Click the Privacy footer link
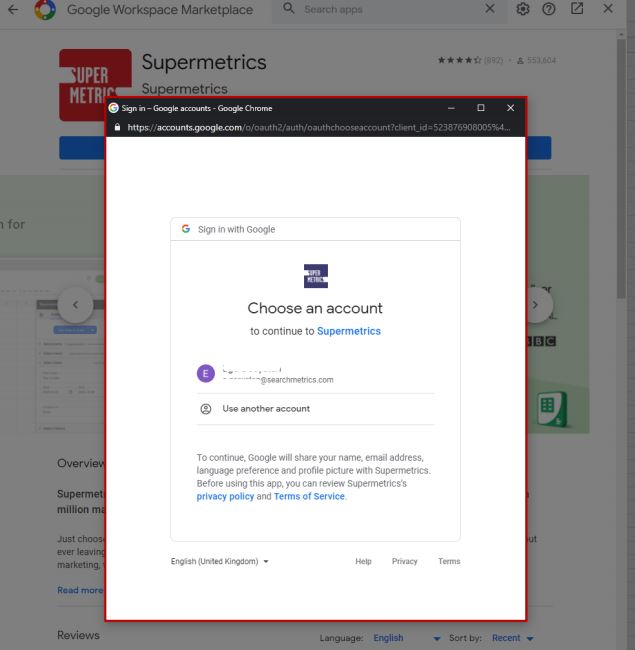Screen dimensions: 635x650 tap(405, 561)
